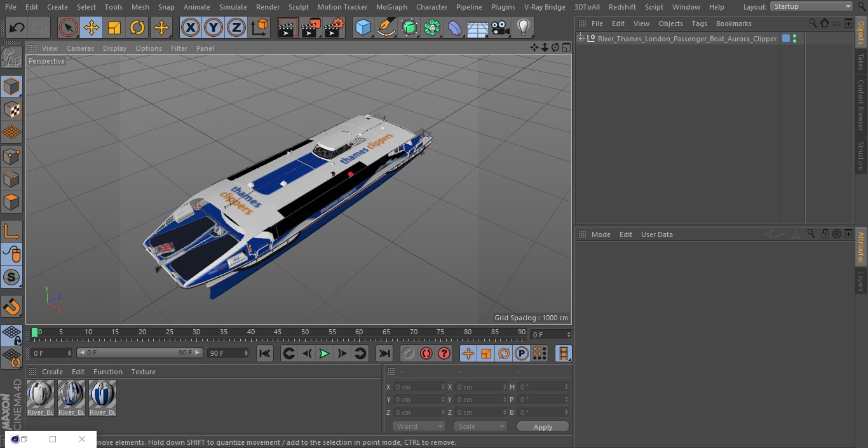The height and width of the screenshot is (448, 868).
Task: Switch to Points mode
Action: click(11, 156)
